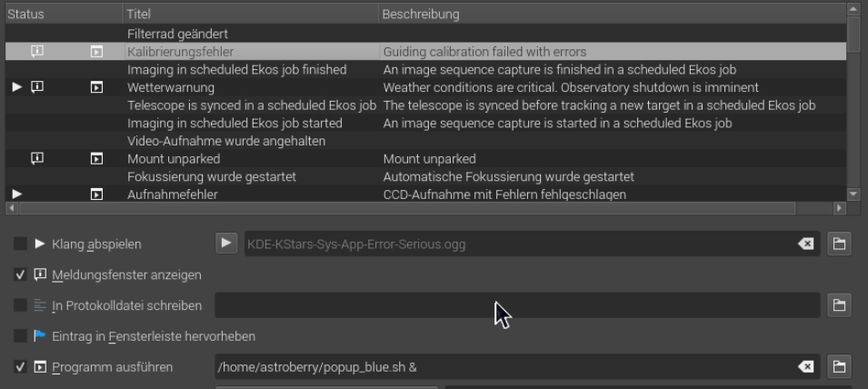The width and height of the screenshot is (868, 389).
Task: Select the Mount unparked event row
Action: click(x=425, y=159)
